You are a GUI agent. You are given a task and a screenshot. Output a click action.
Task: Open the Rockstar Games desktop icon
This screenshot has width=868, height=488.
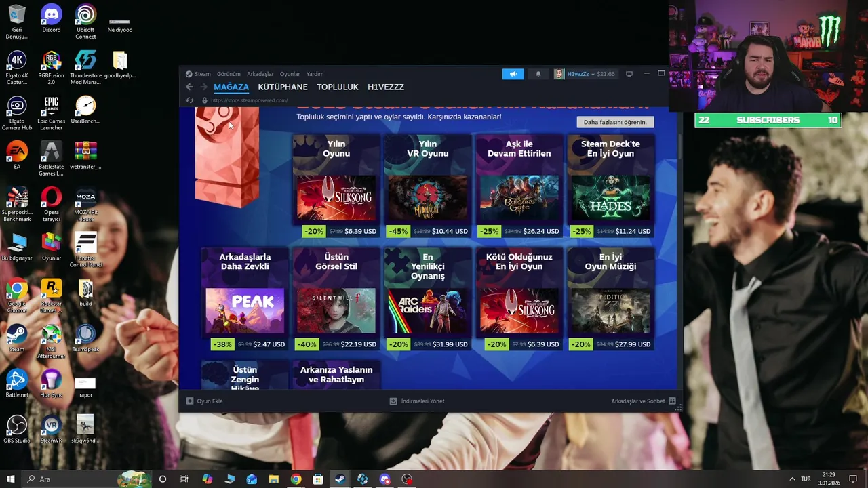pyautogui.click(x=52, y=296)
